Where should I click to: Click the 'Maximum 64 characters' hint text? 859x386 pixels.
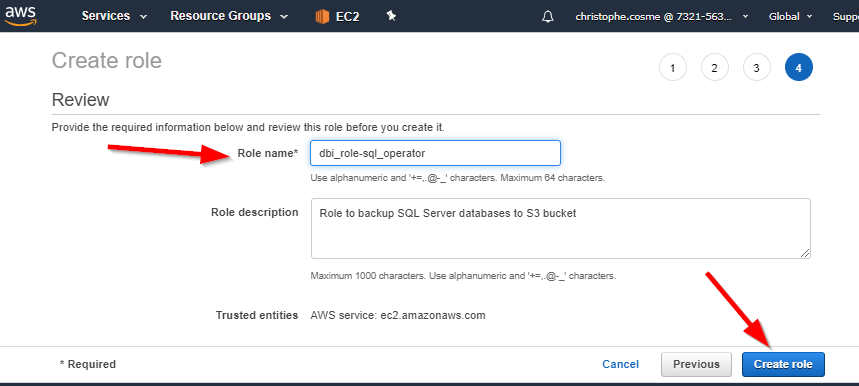tap(552, 178)
